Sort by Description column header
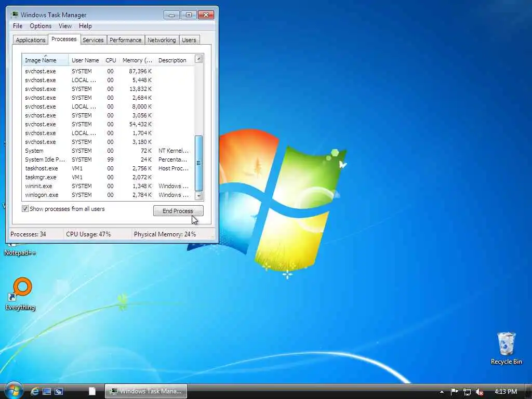 point(175,60)
